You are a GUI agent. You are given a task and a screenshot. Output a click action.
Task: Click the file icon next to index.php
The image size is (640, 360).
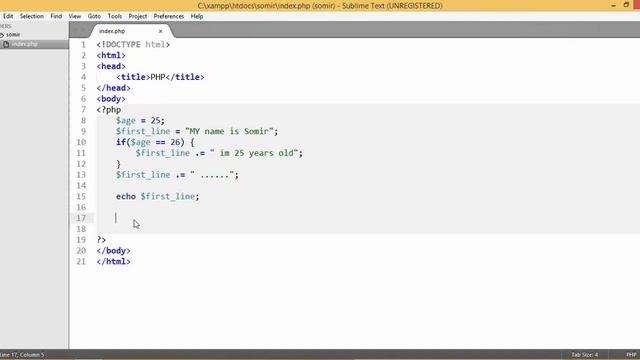6,44
